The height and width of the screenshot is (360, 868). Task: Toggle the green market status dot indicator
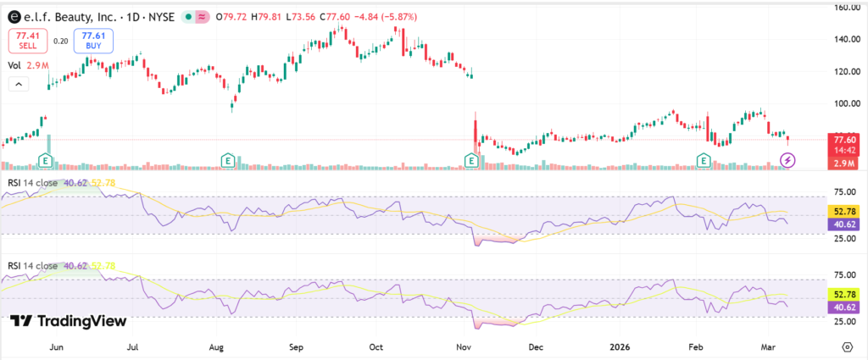[x=183, y=16]
